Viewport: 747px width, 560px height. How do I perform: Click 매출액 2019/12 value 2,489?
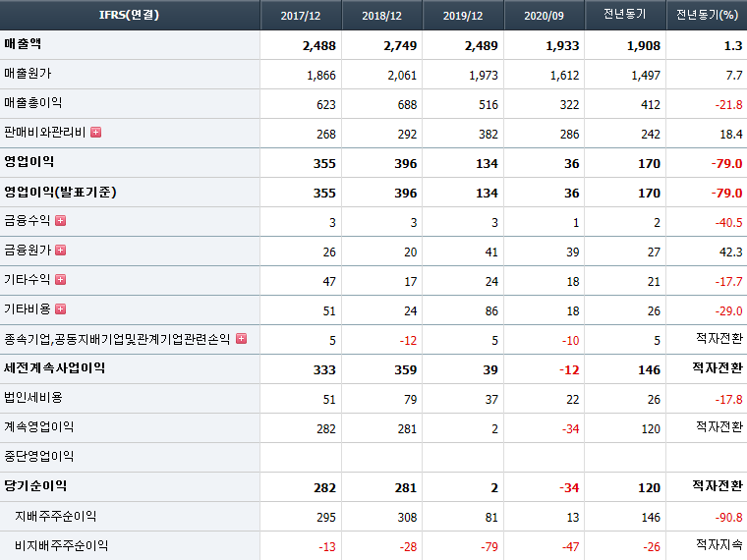pos(482,46)
